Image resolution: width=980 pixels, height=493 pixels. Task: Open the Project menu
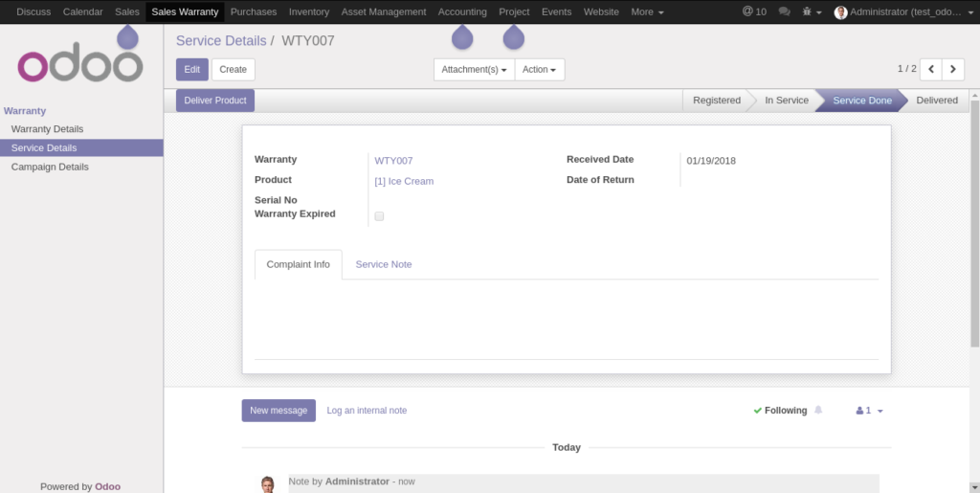pos(514,11)
